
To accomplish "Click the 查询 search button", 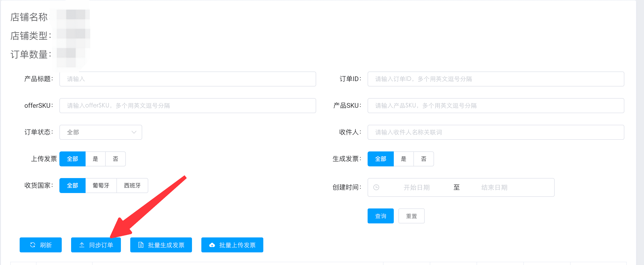I will 380,216.
